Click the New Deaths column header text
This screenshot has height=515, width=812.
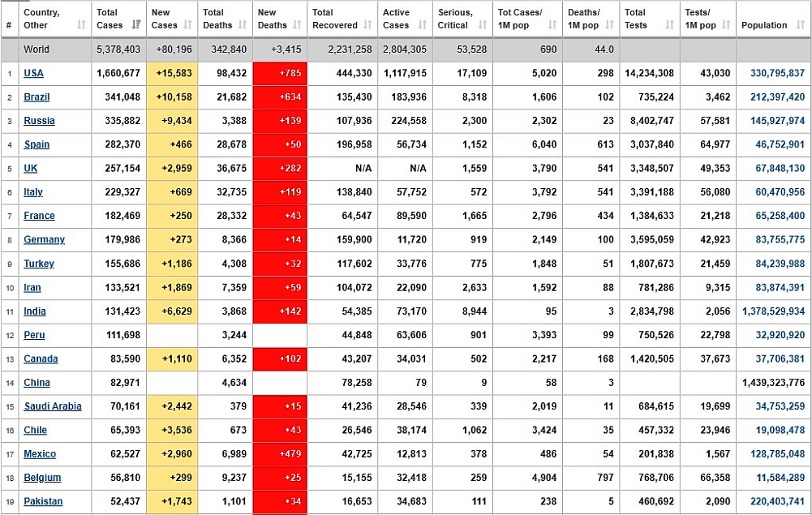tap(273, 19)
